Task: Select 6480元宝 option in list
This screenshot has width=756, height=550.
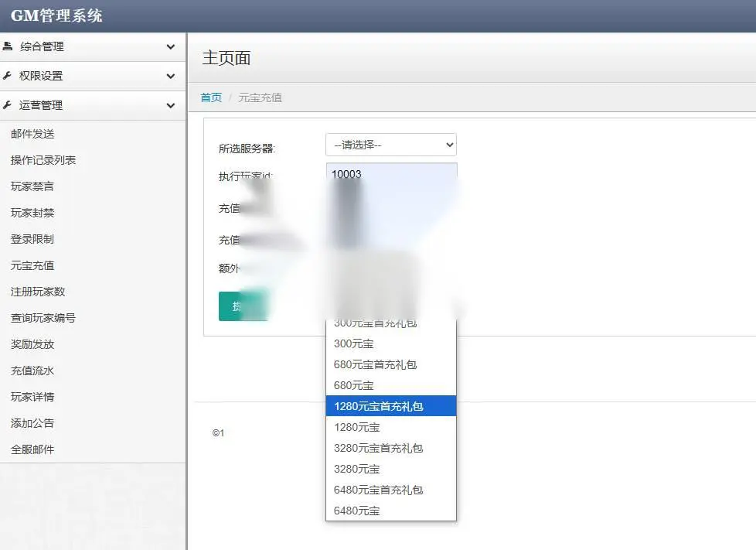Action: (391, 511)
